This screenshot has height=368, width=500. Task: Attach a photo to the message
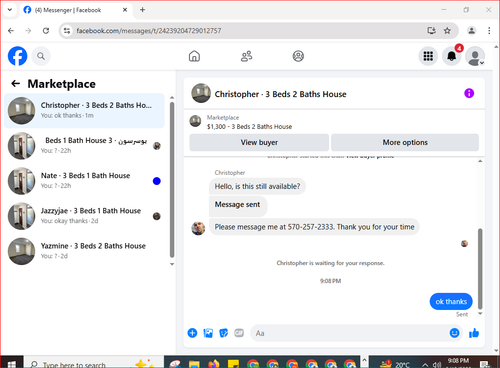(208, 333)
